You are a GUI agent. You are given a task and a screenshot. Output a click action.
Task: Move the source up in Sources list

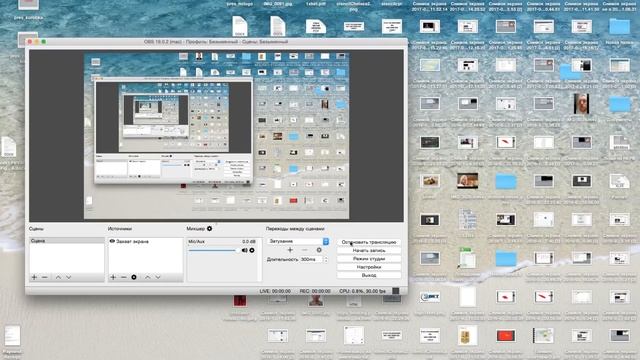(147, 277)
